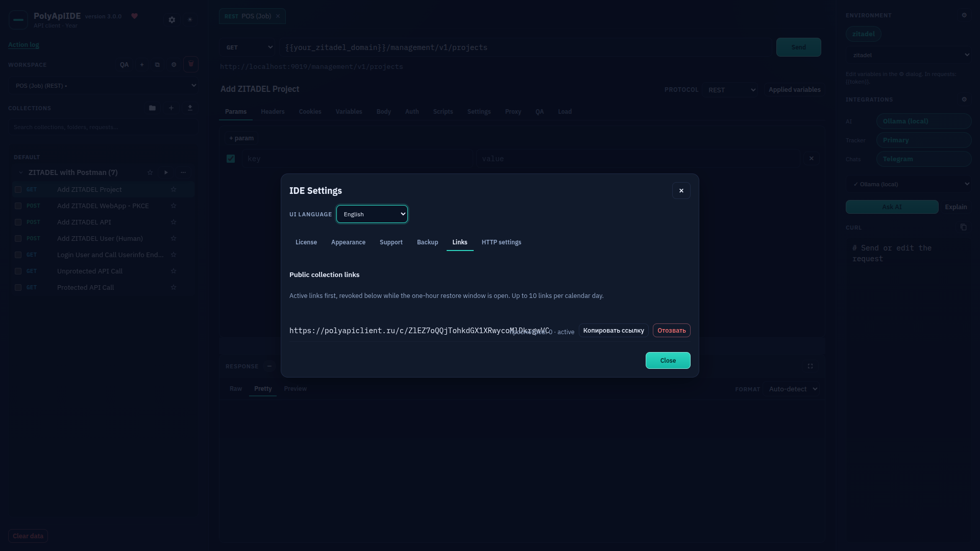
Task: Copy the cURL snippet using copy icon
Action: tap(964, 227)
